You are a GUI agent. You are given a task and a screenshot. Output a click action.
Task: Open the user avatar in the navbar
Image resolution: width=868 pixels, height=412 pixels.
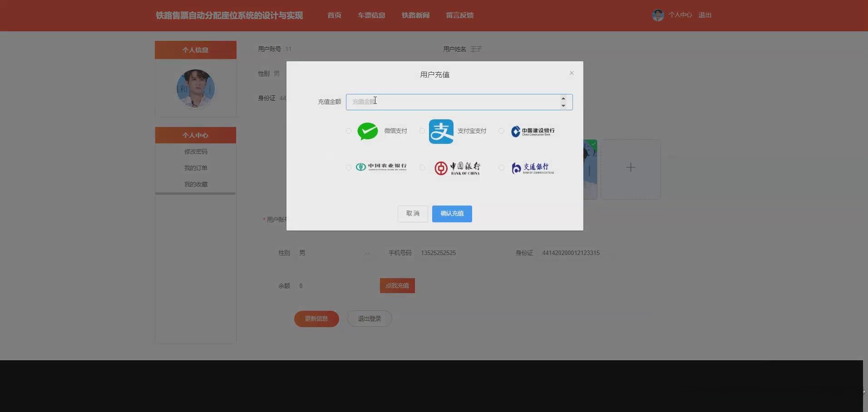click(x=658, y=15)
